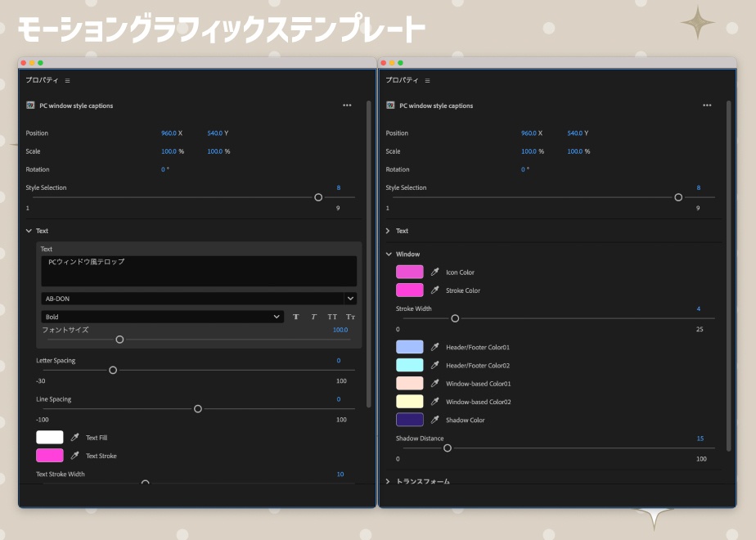Pick the Text Fill eyedropper
This screenshot has height=540, width=756.
point(74,437)
